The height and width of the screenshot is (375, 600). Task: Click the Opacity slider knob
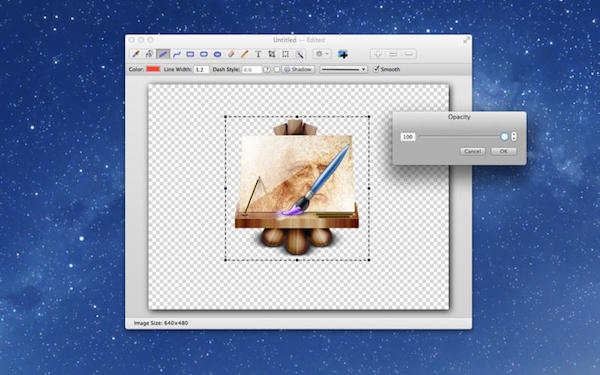(504, 137)
